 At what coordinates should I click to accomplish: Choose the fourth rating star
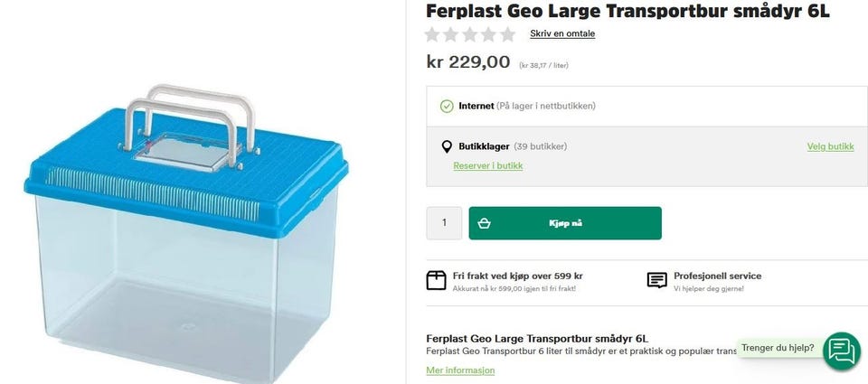click(x=489, y=34)
